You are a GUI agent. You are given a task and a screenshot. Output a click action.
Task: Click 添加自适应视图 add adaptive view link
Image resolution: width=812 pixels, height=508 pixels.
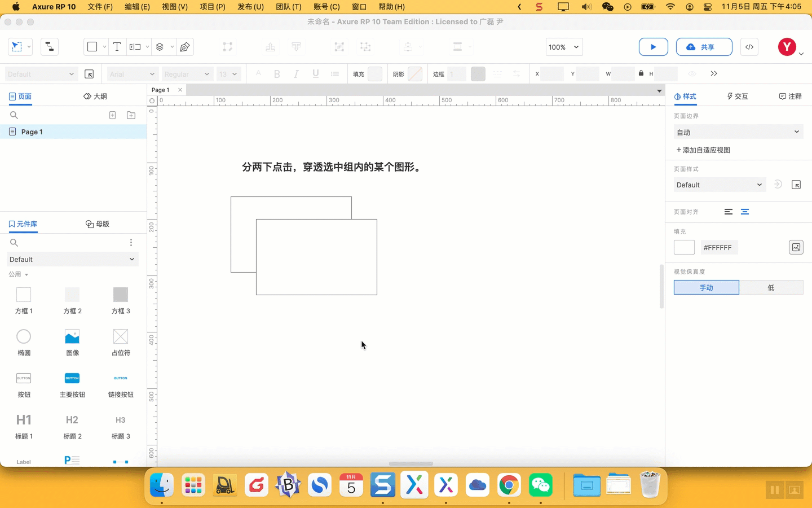(703, 150)
